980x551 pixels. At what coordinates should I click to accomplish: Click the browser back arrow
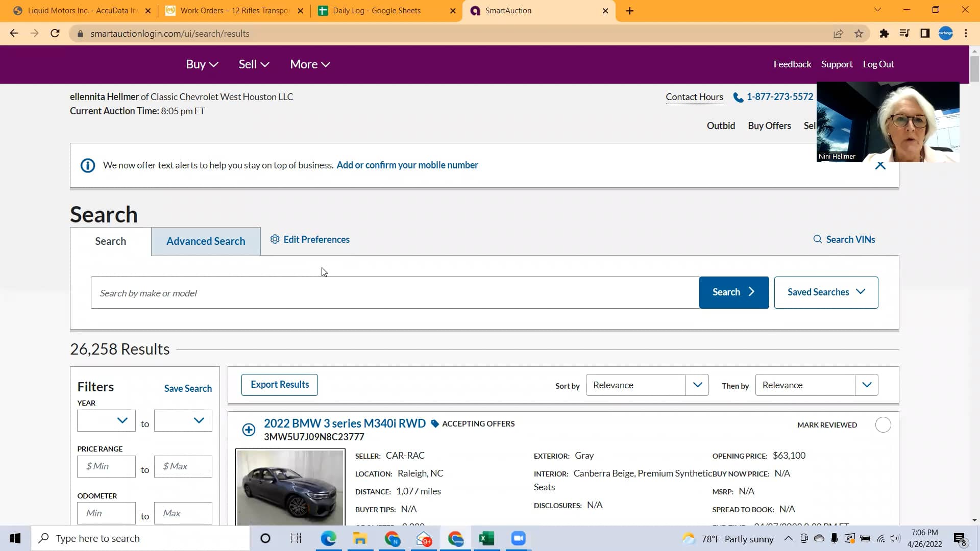pos(14,34)
